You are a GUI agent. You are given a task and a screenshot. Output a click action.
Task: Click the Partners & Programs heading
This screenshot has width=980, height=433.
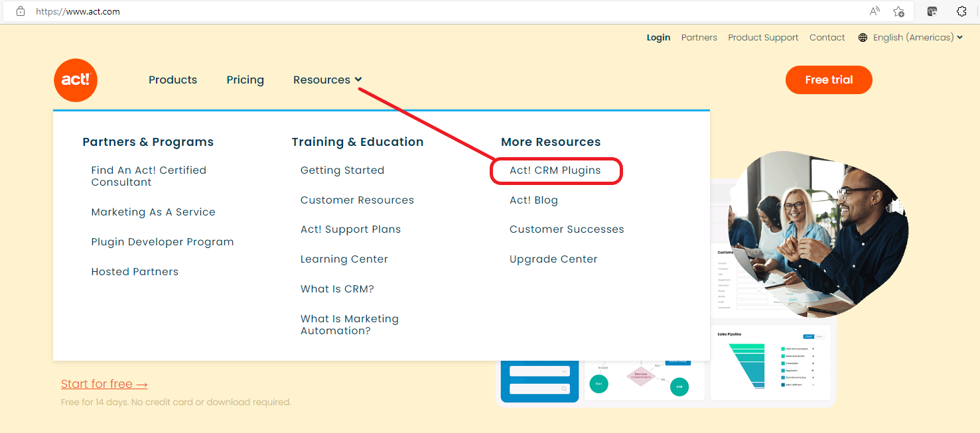(x=148, y=142)
